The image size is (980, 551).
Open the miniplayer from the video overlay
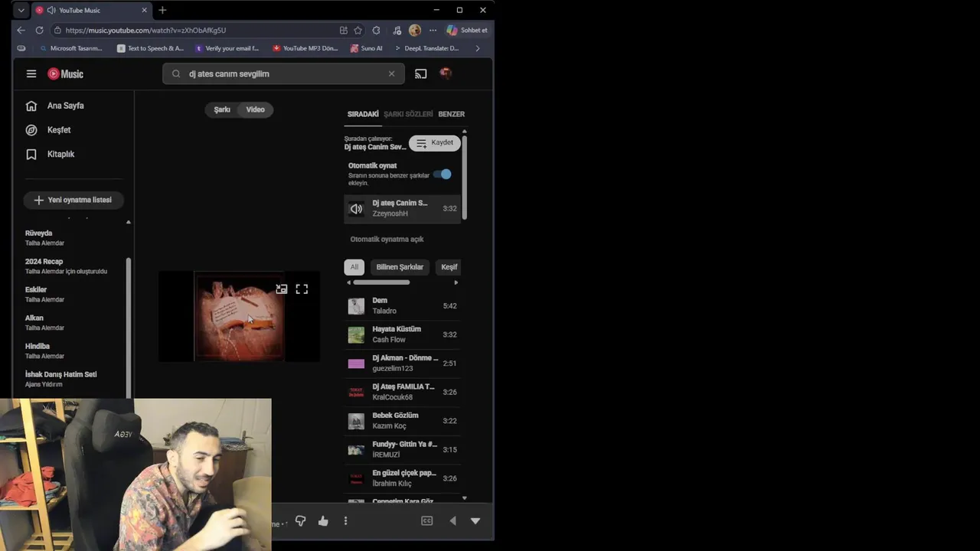pyautogui.click(x=282, y=289)
